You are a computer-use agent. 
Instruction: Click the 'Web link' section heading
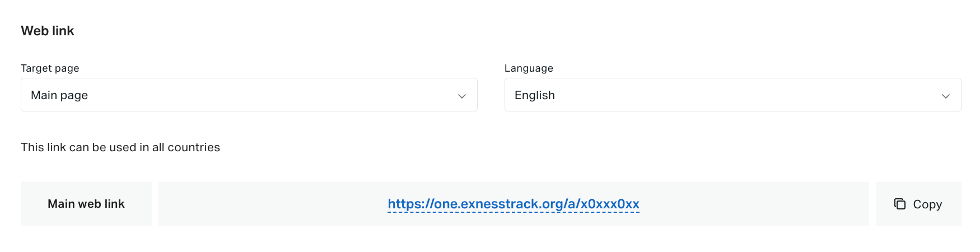[x=48, y=31]
